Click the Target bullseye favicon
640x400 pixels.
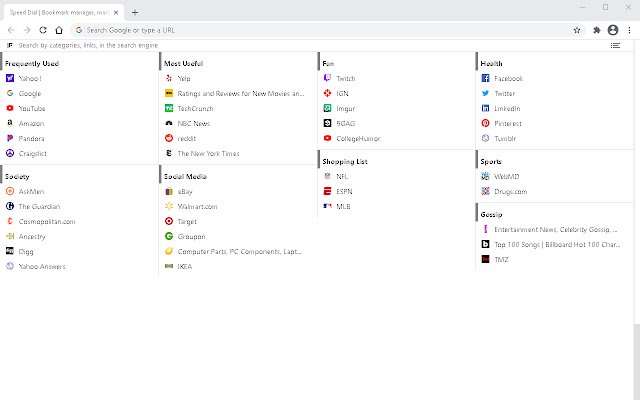coord(169,221)
